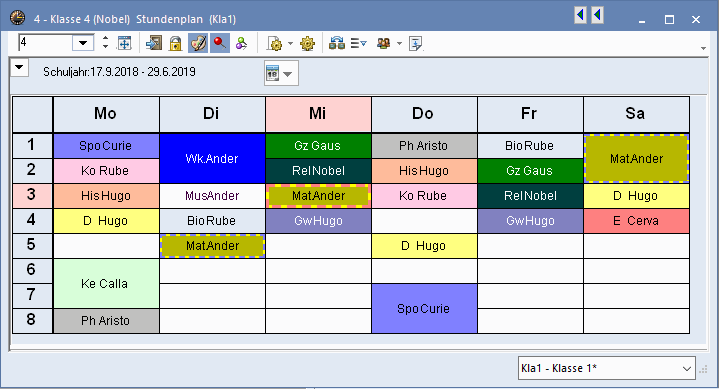719x389 pixels.
Task: Click the clock application icon in the title bar
Action: tap(17, 18)
